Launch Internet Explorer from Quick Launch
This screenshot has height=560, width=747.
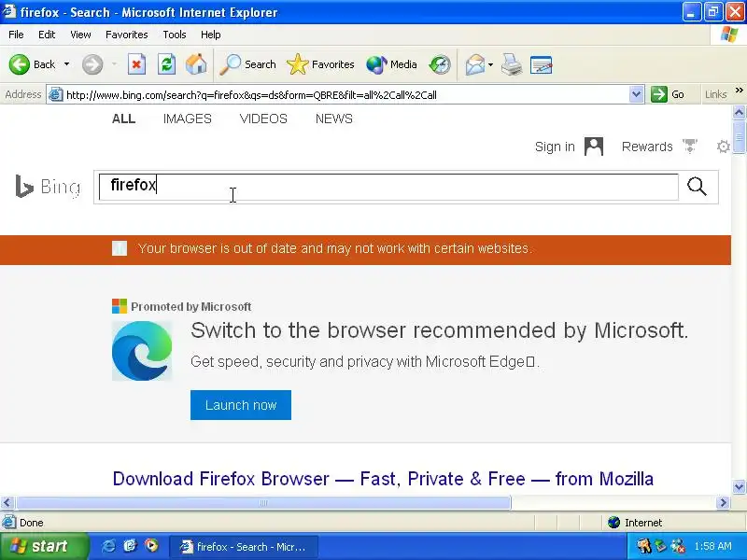[x=108, y=546]
